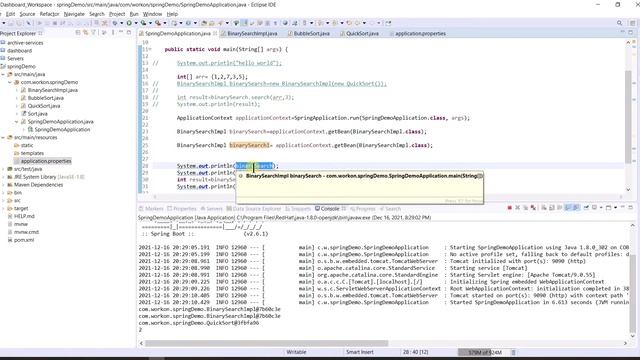
Task: Click ApplicationContext code line 21
Action: (x=323, y=118)
